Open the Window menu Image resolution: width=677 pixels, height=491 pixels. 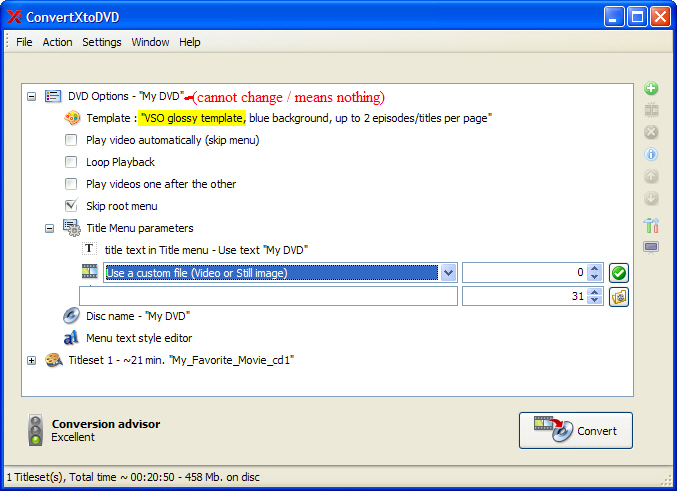coord(150,42)
